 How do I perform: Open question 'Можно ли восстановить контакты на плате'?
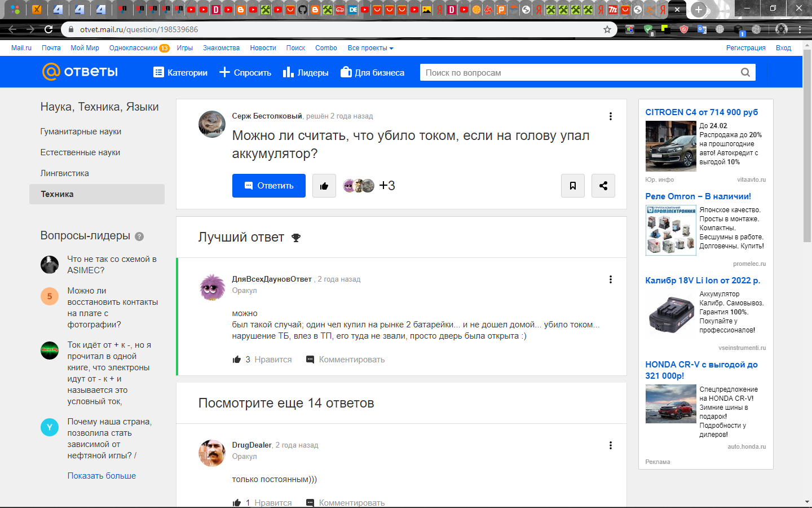click(x=113, y=308)
